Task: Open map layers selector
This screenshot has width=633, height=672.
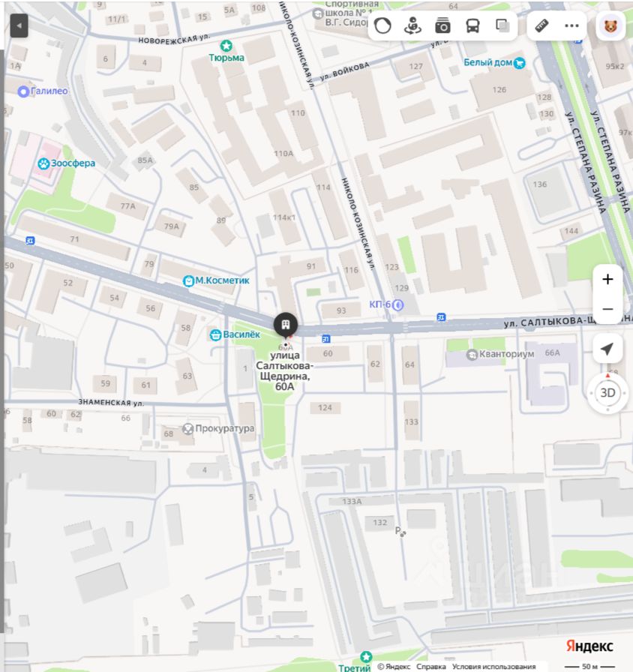Action: pyautogui.click(x=502, y=25)
